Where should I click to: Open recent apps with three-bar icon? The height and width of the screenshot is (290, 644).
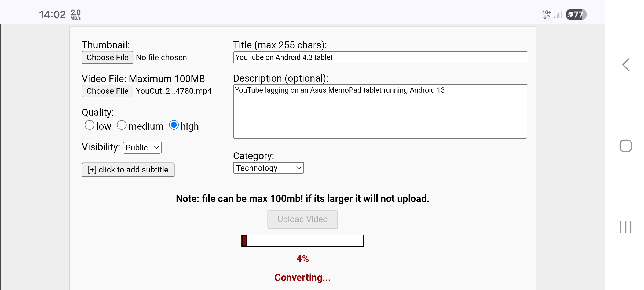coord(625,227)
